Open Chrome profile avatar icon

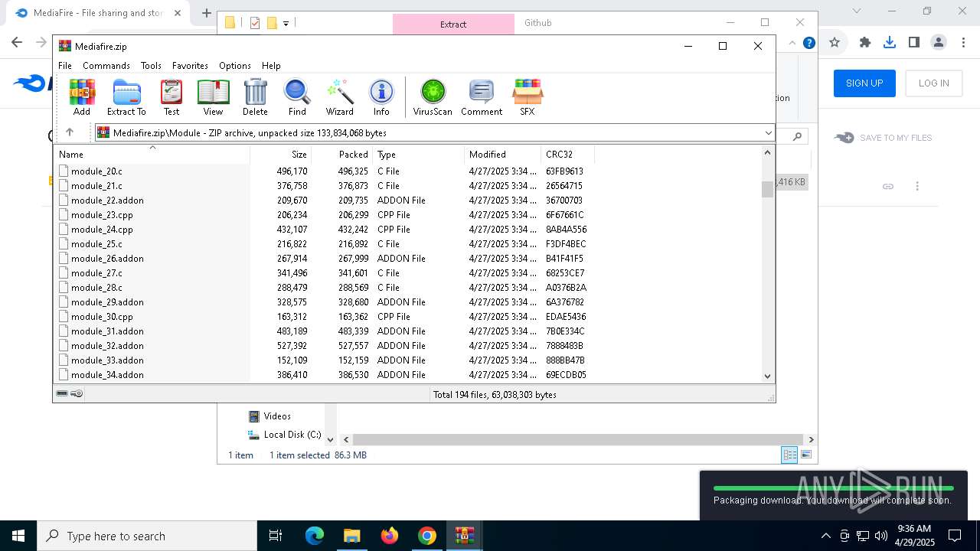point(939,43)
